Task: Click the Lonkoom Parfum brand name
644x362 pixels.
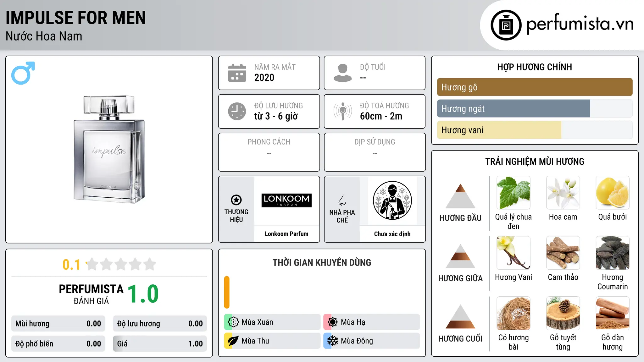Action: pyautogui.click(x=286, y=234)
